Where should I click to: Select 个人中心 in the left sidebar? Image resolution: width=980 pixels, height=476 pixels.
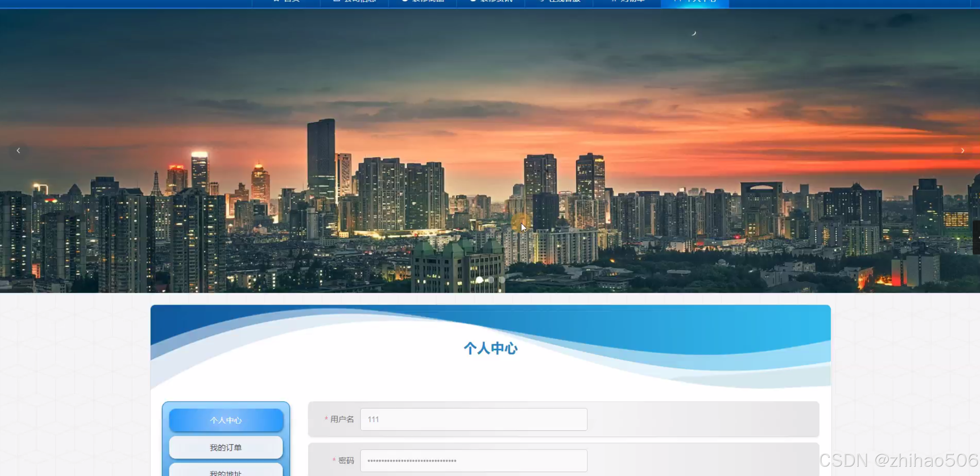pyautogui.click(x=226, y=420)
